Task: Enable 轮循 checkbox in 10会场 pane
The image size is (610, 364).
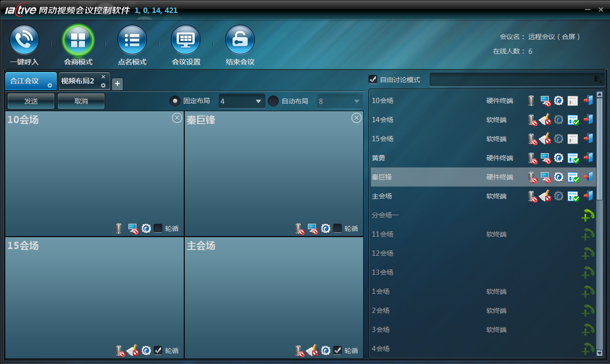Action: [158, 228]
